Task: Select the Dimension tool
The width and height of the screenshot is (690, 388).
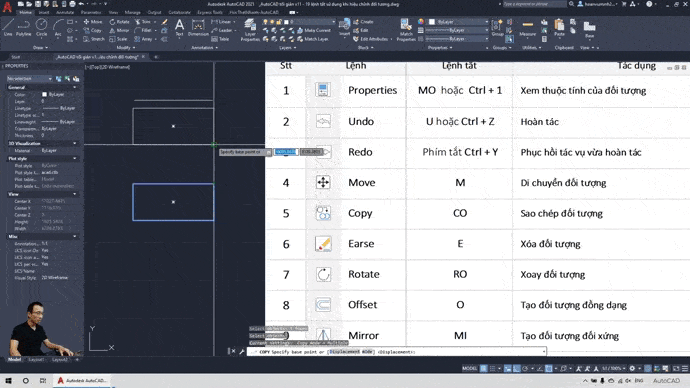Action: pos(198,27)
